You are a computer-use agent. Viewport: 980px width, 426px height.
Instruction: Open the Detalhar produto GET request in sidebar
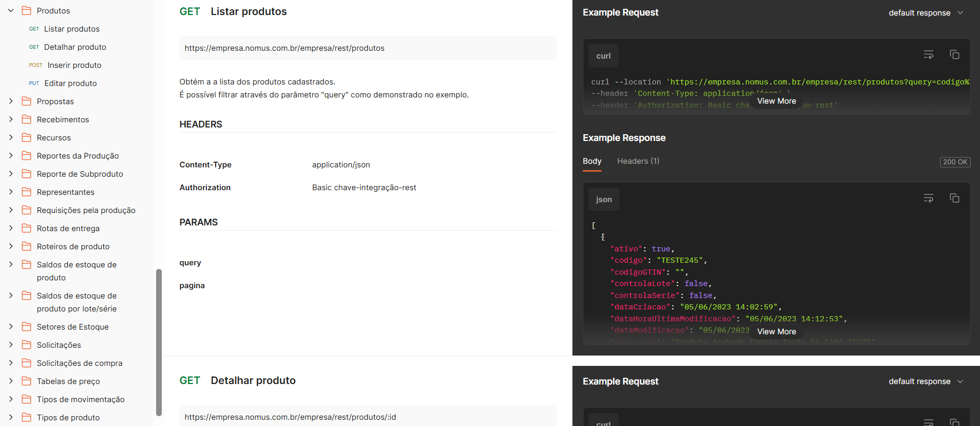(x=75, y=47)
